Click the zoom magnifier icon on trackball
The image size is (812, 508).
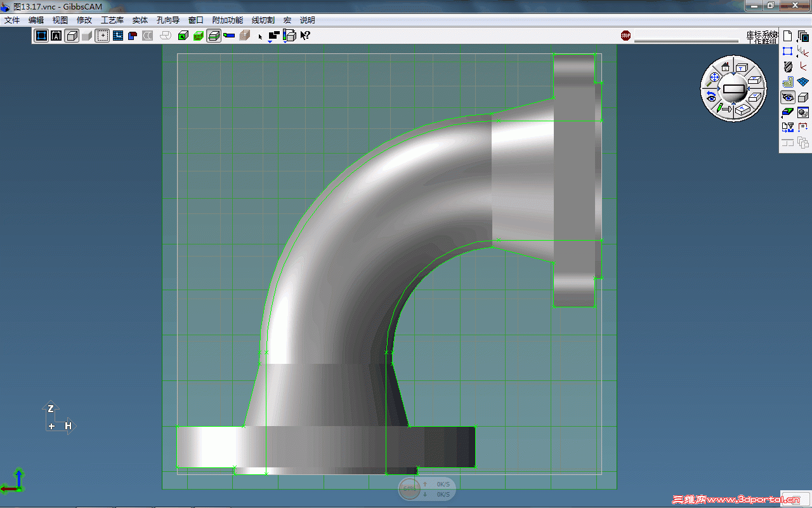[x=714, y=77]
